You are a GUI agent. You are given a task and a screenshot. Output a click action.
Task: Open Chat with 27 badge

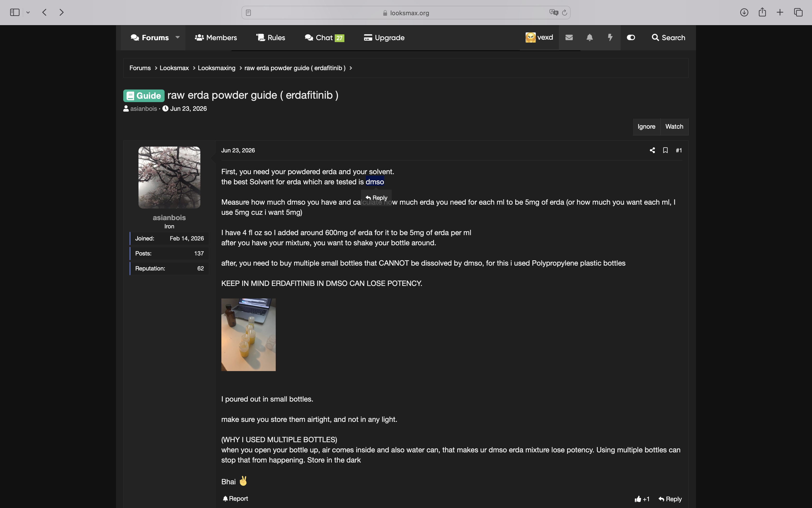[325, 38]
